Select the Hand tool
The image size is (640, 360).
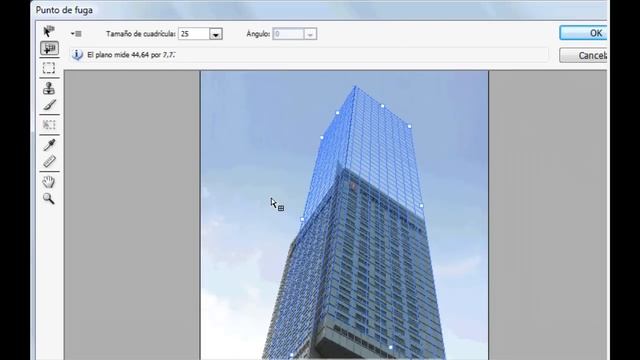pyautogui.click(x=49, y=182)
